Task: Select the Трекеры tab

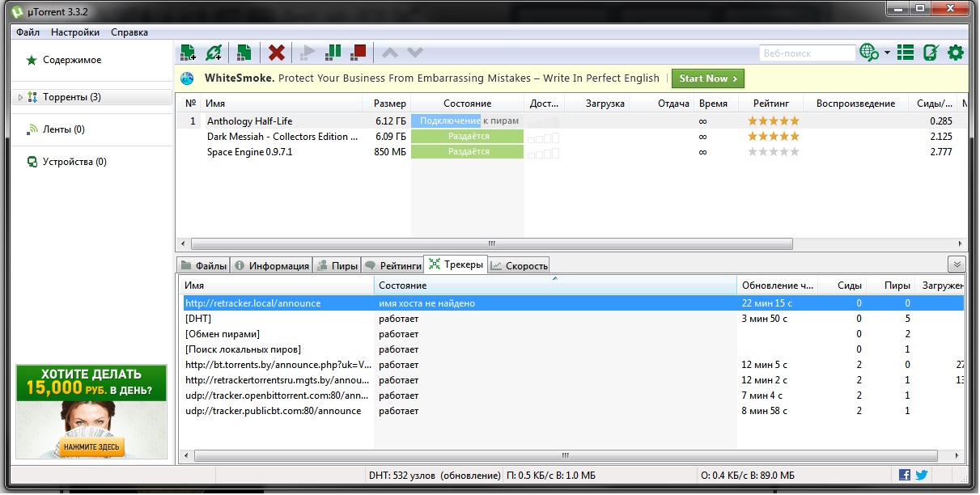Action: tap(456, 264)
